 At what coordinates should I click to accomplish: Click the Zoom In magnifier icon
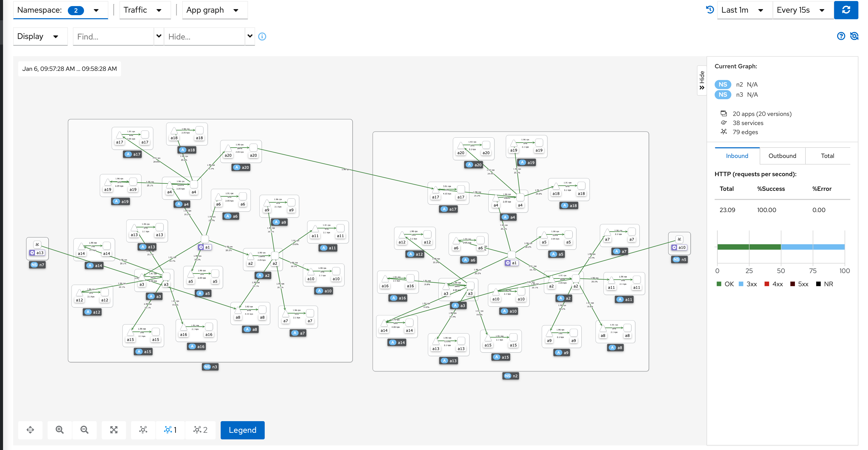click(x=60, y=429)
